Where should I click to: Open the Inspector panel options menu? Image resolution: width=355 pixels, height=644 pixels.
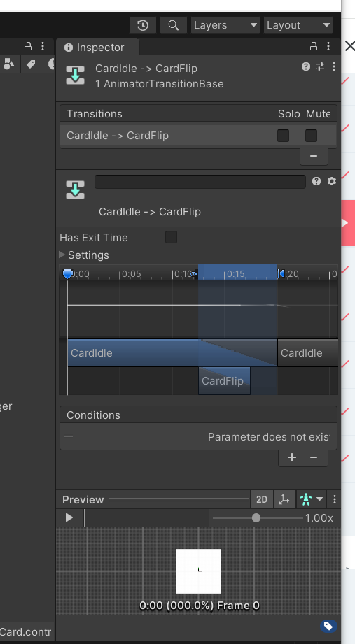click(328, 46)
